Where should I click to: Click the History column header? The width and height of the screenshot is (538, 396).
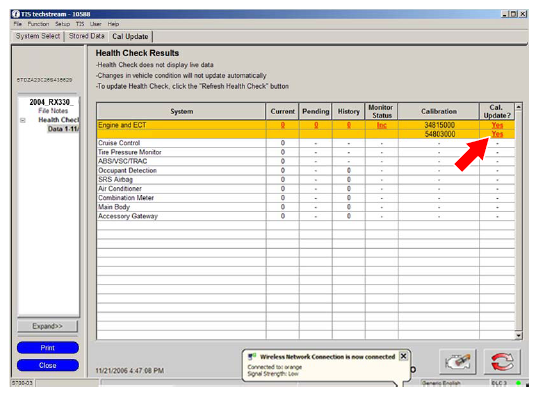tap(349, 111)
